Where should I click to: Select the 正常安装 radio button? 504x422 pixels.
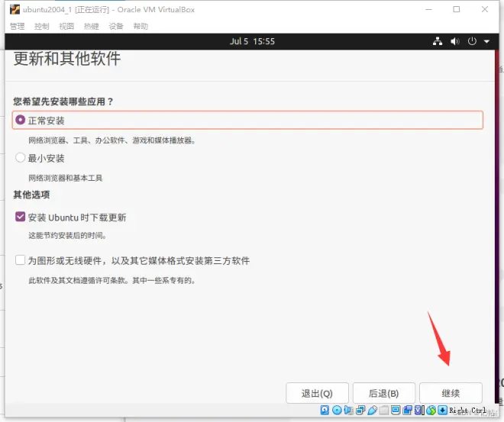(x=21, y=120)
